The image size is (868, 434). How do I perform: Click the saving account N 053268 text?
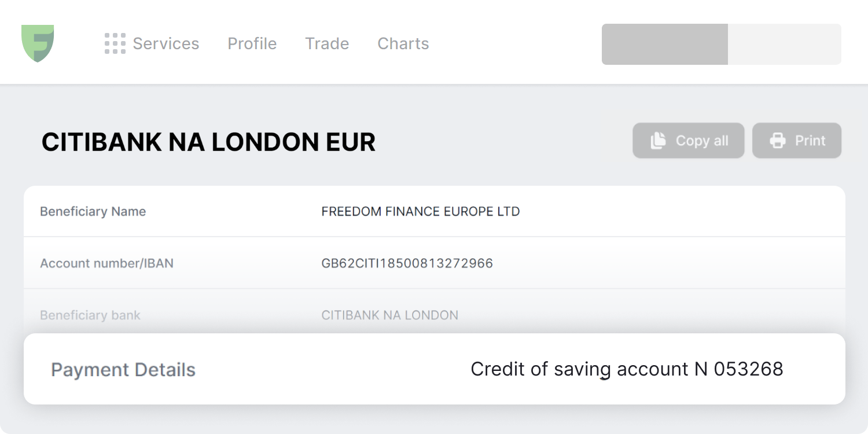click(x=628, y=369)
